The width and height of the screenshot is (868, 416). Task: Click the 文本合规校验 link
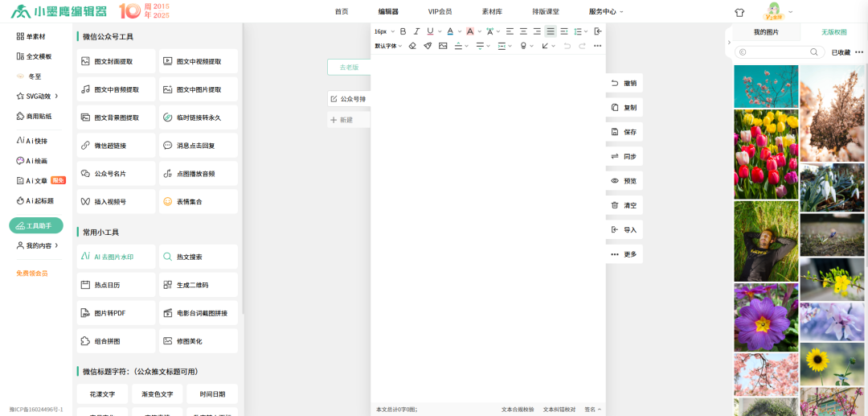click(x=518, y=410)
